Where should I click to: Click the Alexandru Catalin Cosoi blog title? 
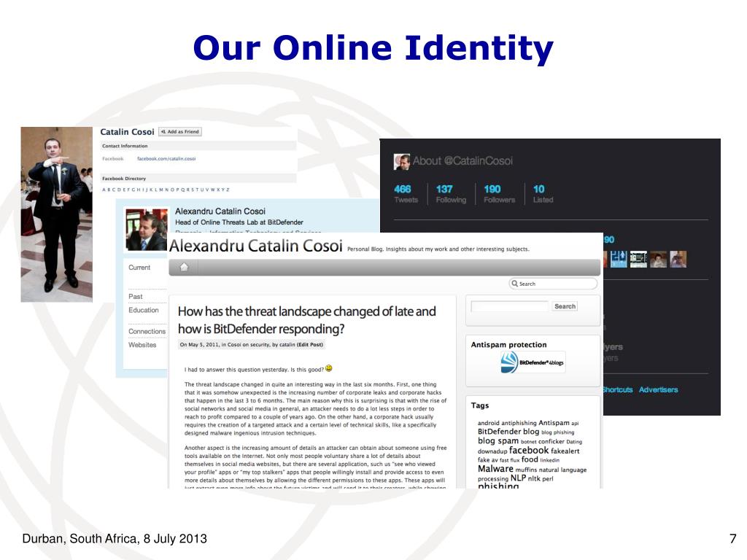(x=256, y=246)
